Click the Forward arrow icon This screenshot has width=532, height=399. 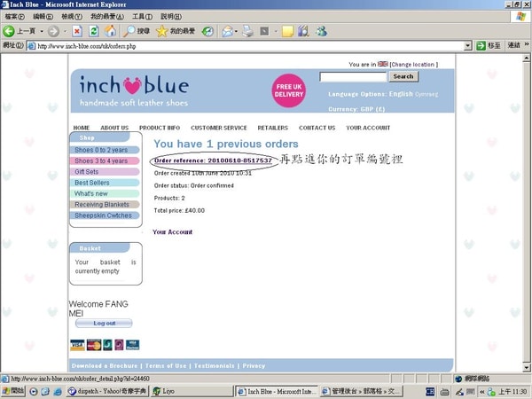53,31
